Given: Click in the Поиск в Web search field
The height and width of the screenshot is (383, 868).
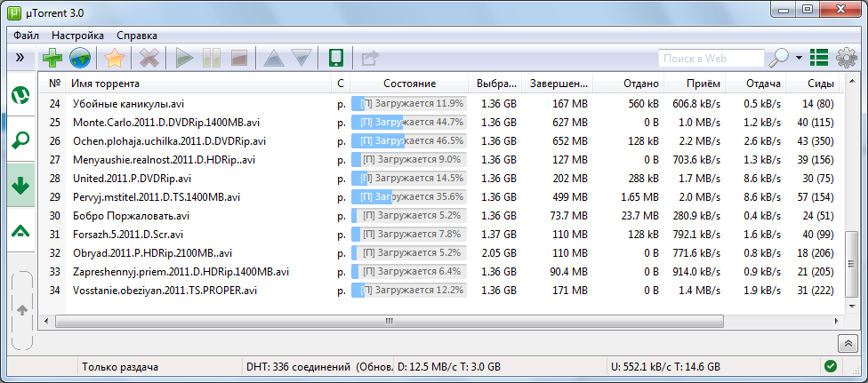Looking at the screenshot, I should [x=710, y=59].
